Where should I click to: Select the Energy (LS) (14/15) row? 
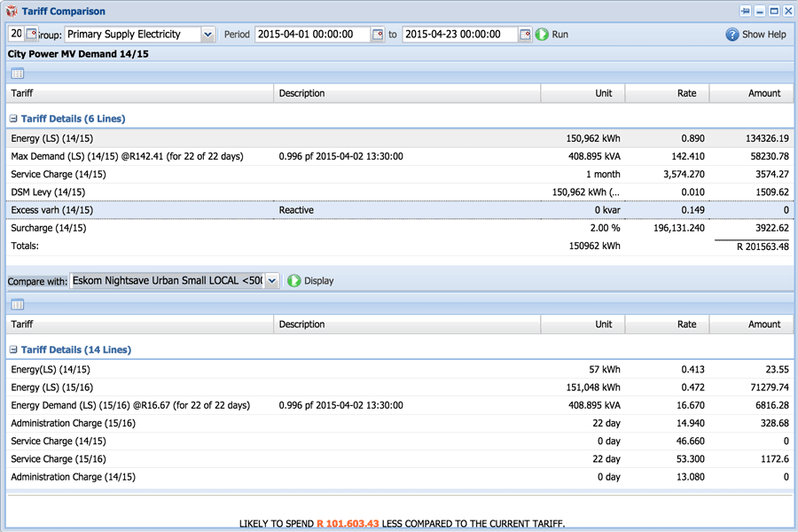coord(400,138)
